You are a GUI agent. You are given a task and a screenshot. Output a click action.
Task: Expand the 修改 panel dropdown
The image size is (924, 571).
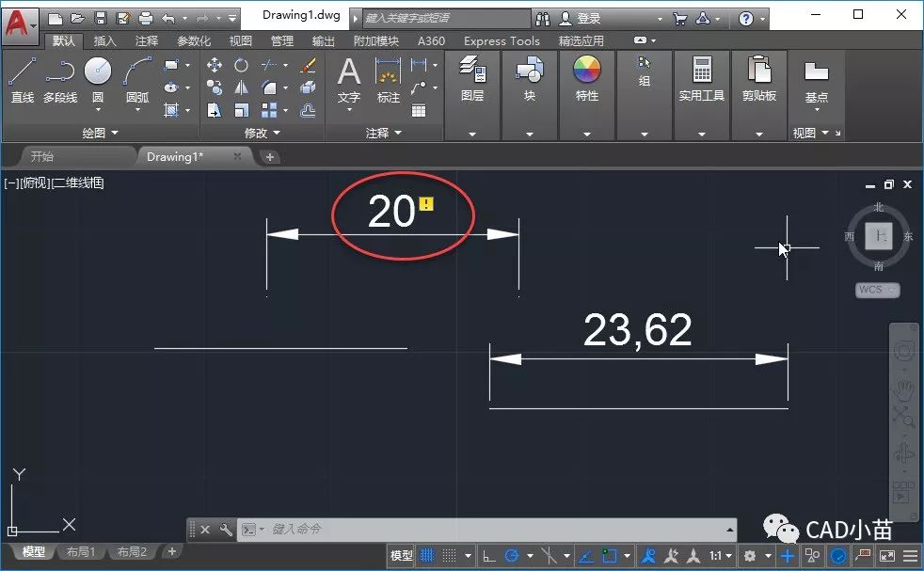(263, 134)
